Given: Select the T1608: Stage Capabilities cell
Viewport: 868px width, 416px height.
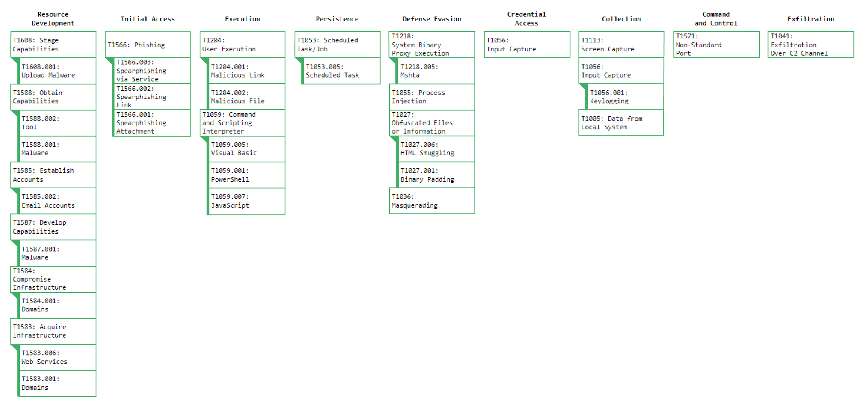Looking at the screenshot, I should [53, 44].
